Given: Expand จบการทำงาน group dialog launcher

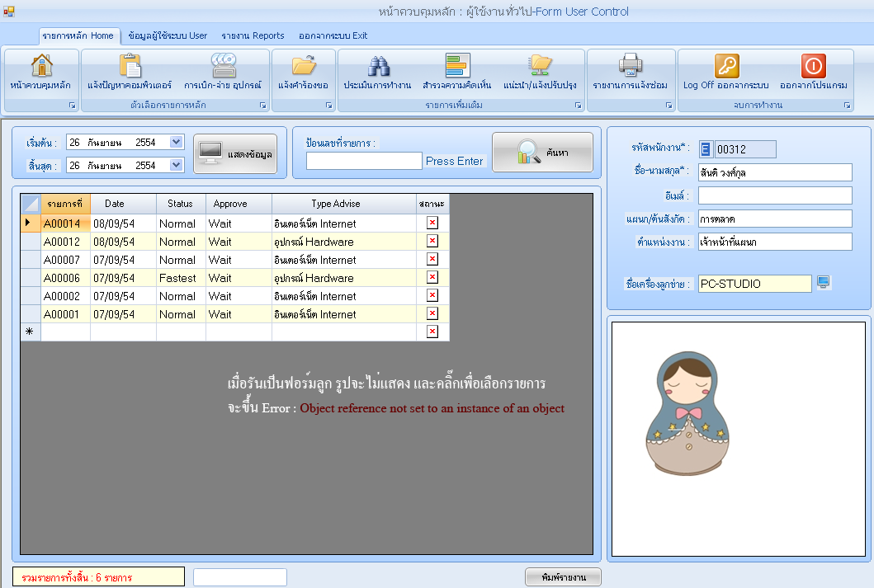Looking at the screenshot, I should pos(848,106).
